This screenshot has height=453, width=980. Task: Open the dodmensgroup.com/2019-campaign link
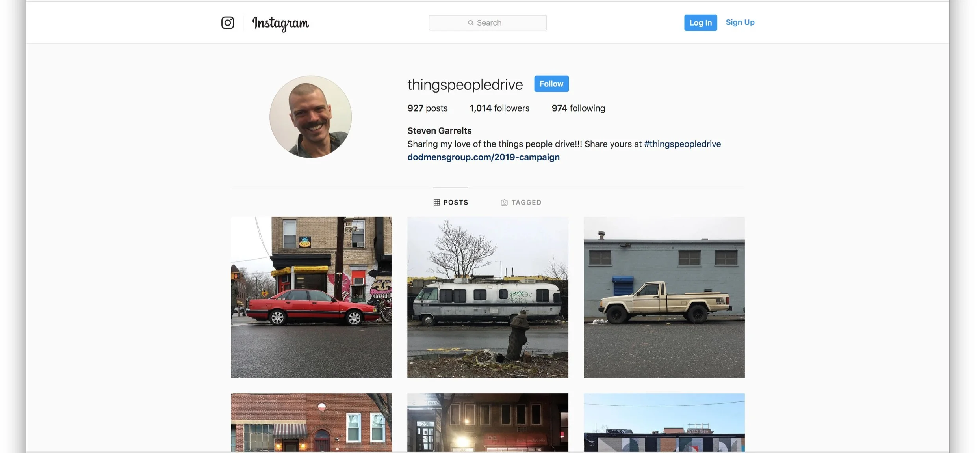[483, 157]
